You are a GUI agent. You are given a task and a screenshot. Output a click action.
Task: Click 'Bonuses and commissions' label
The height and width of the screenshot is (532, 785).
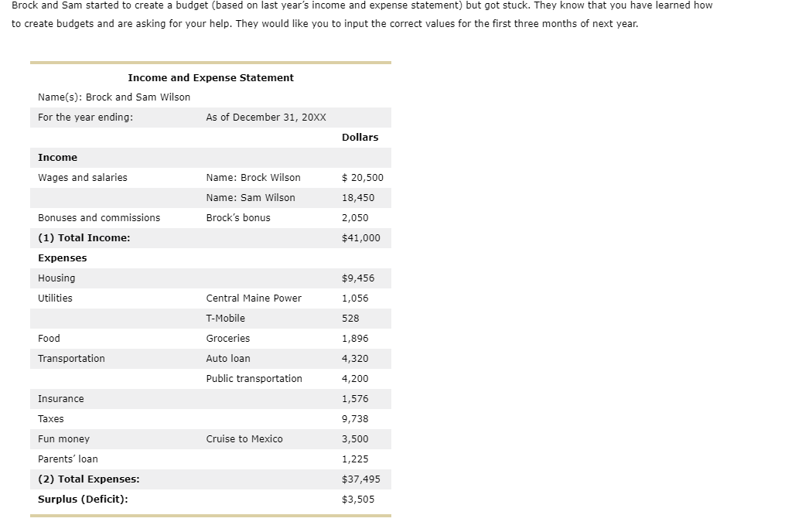[99, 218]
